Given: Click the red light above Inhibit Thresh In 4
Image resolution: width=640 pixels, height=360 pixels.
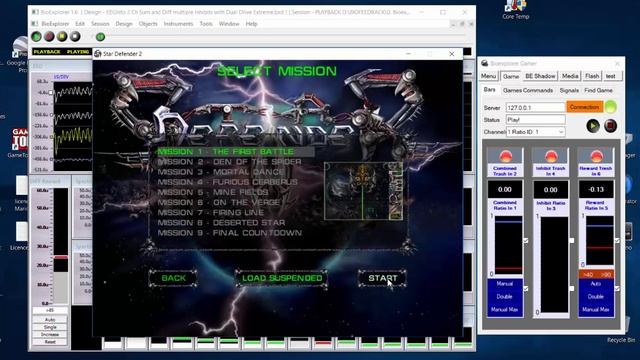Looking at the screenshot, I should pyautogui.click(x=551, y=156).
